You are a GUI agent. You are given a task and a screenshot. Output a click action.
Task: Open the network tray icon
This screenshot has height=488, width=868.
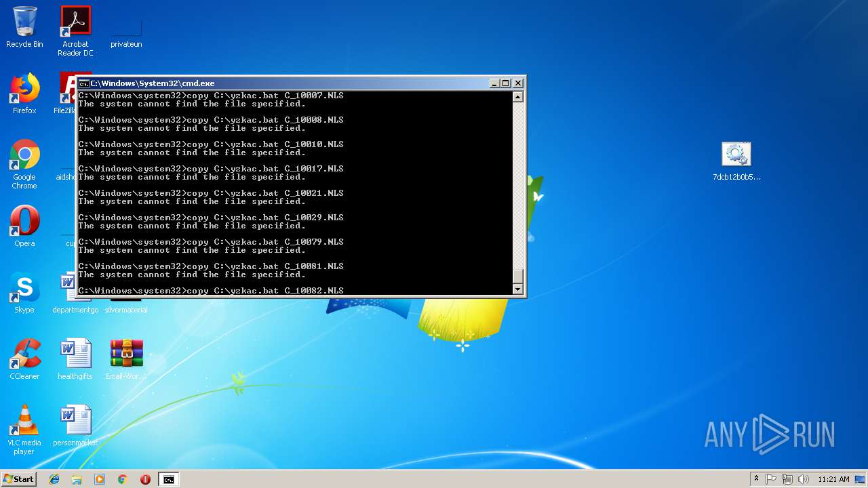point(787,479)
